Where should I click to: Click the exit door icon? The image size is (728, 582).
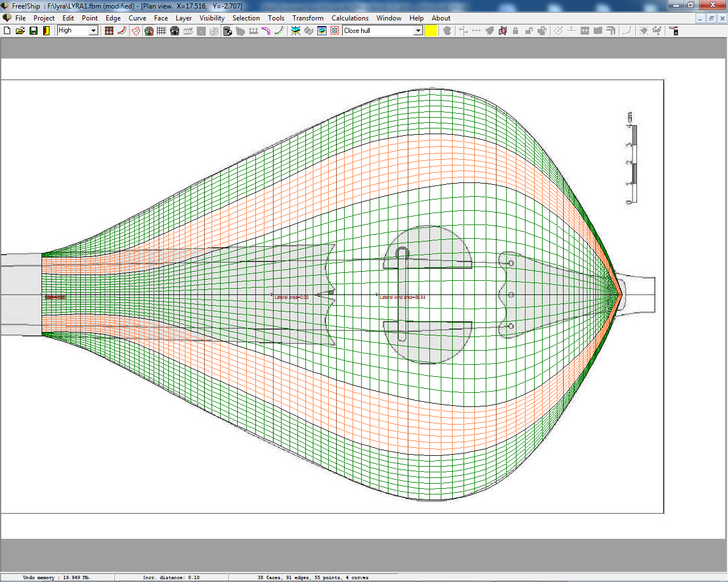[46, 31]
